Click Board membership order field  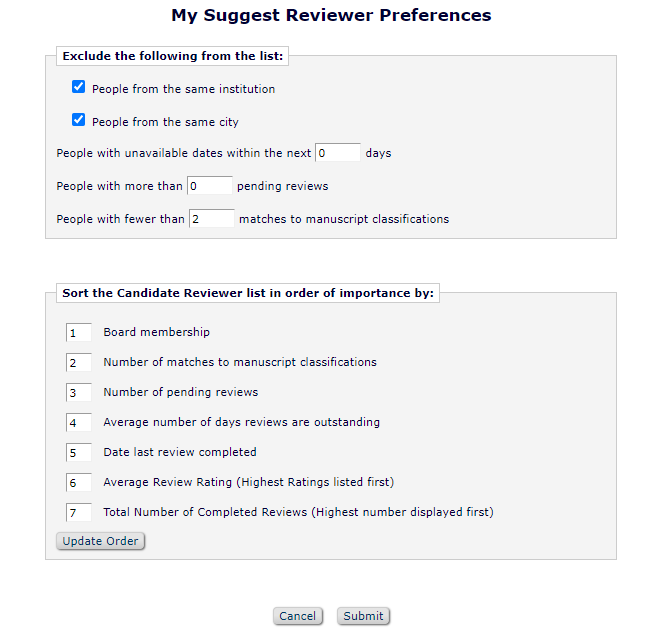[x=79, y=333]
